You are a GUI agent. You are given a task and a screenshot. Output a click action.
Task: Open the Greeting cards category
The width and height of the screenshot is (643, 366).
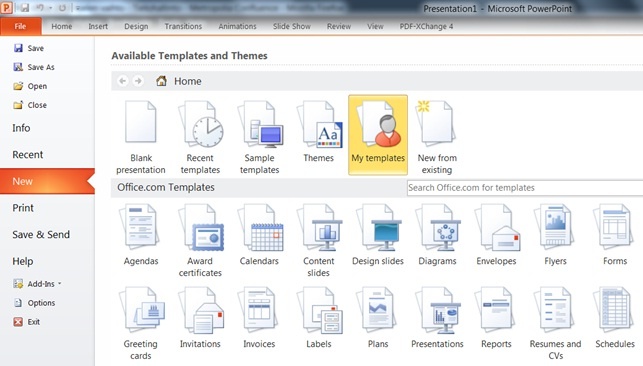pos(141,324)
